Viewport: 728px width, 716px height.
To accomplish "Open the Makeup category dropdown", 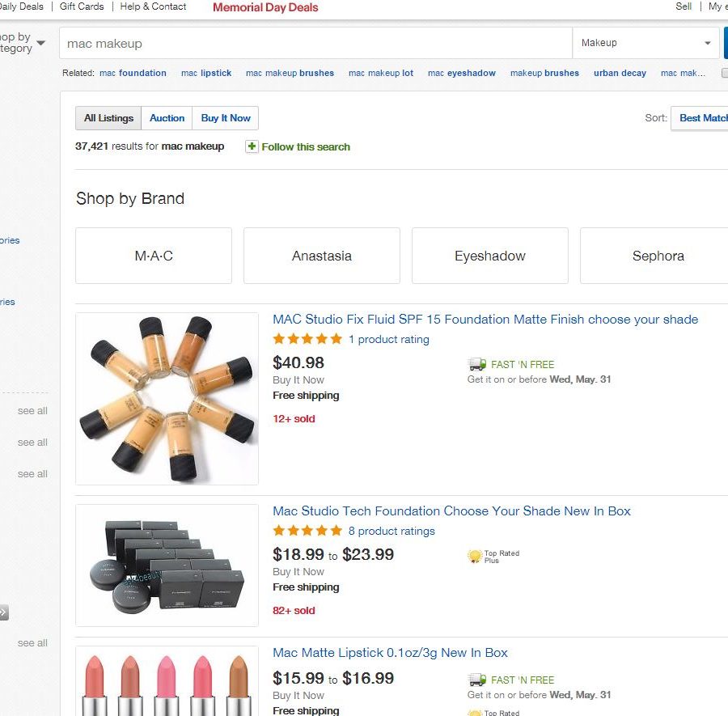I will (645, 43).
